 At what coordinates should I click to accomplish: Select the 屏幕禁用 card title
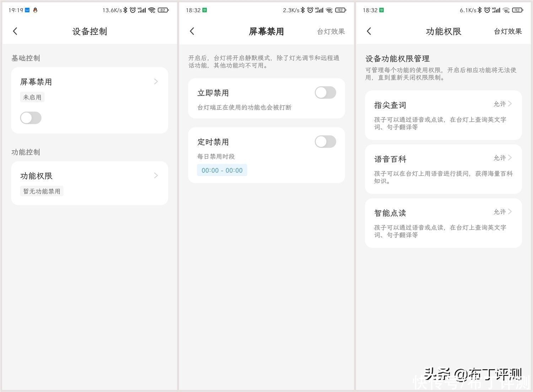[36, 82]
